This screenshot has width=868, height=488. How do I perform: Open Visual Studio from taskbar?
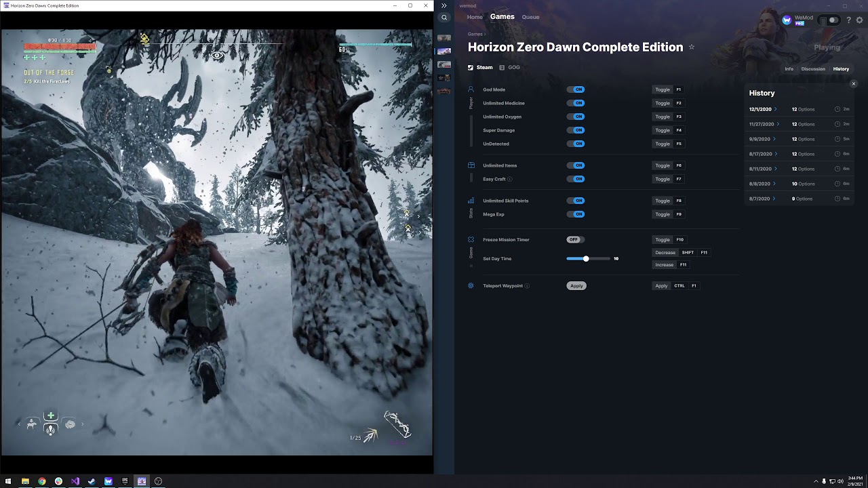pyautogui.click(x=75, y=481)
